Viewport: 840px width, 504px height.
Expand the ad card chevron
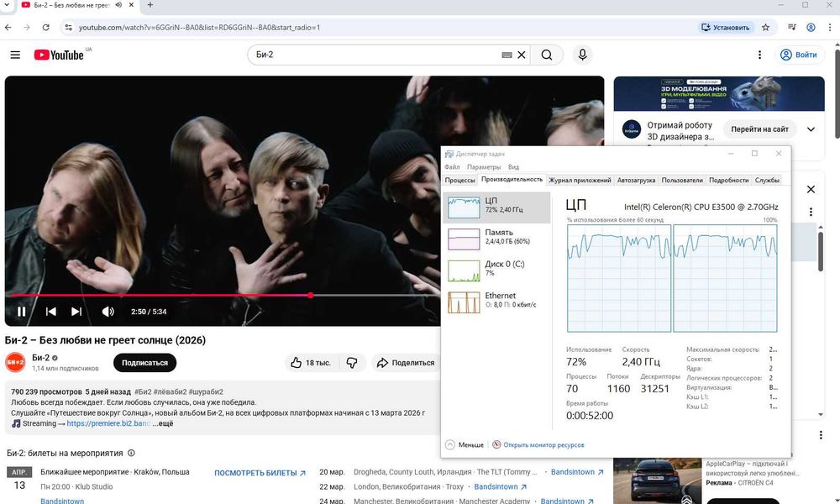click(811, 129)
